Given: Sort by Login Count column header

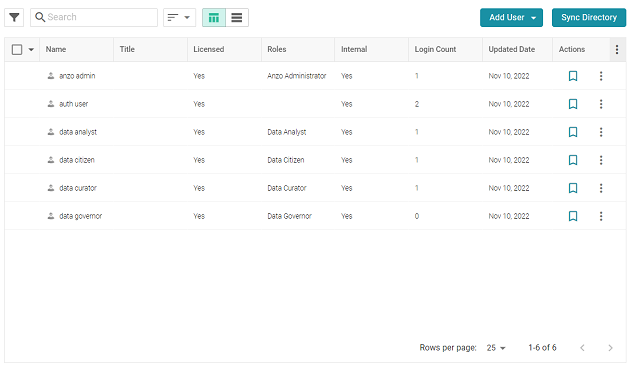Looking at the screenshot, I should [435, 49].
